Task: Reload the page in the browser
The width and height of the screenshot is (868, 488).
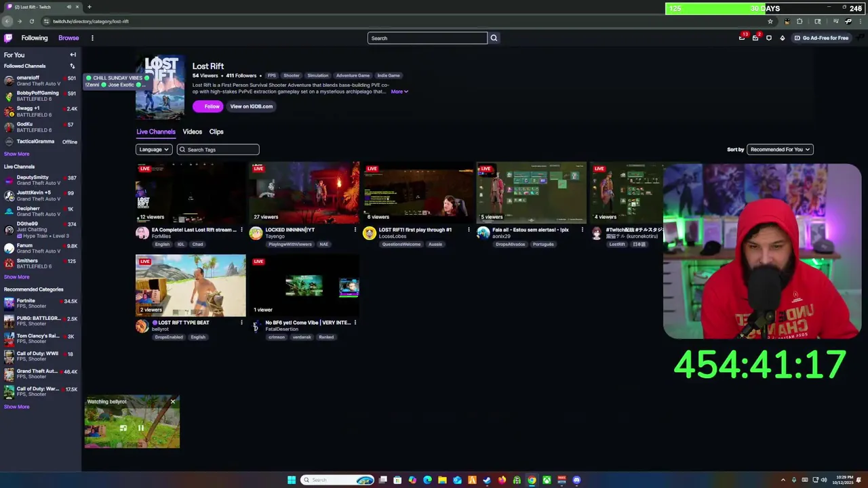Action: 31,21
